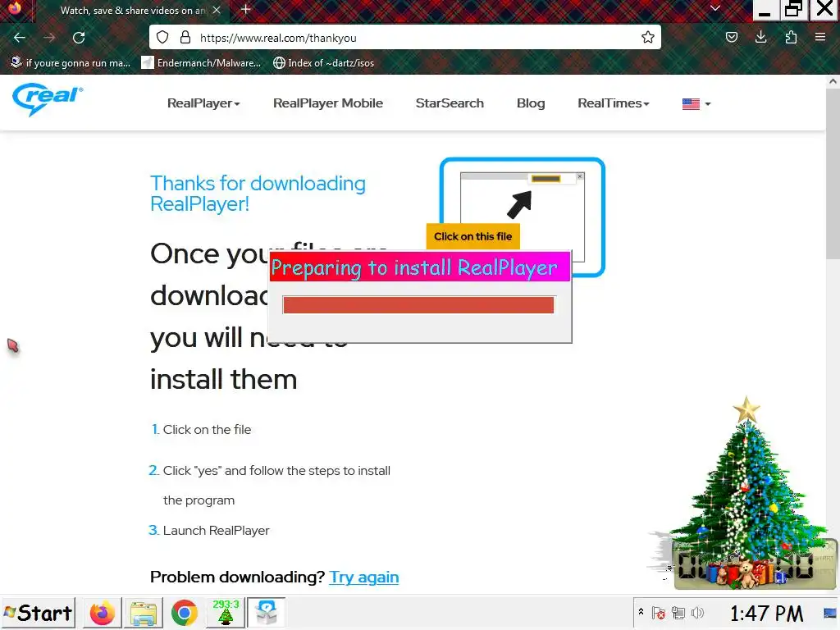Bookmark this page with the star icon

tap(648, 38)
